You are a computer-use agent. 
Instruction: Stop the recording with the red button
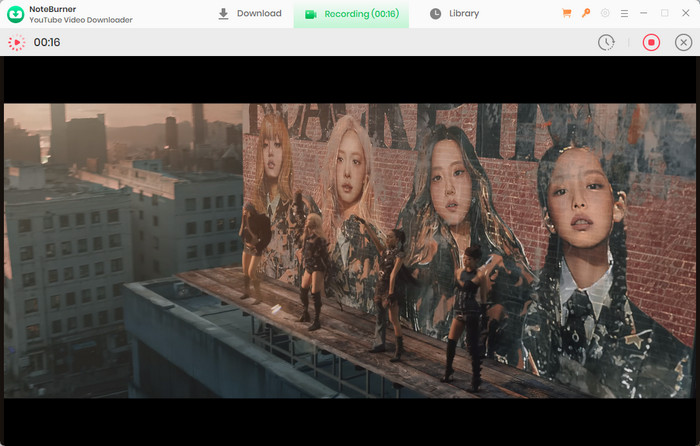651,42
